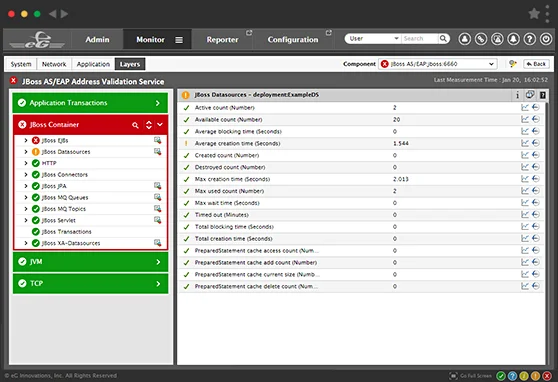Click the alarm bell icon in top bar

[x=513, y=39]
